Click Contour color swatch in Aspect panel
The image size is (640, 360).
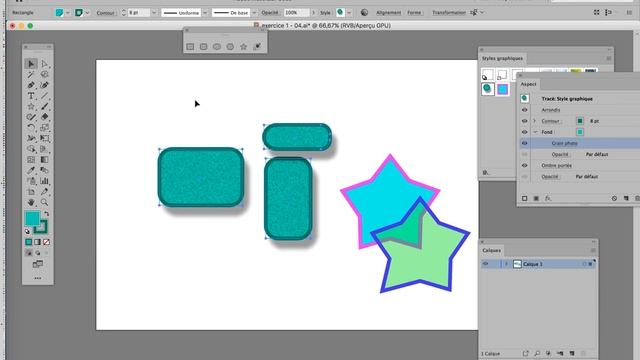(580, 121)
